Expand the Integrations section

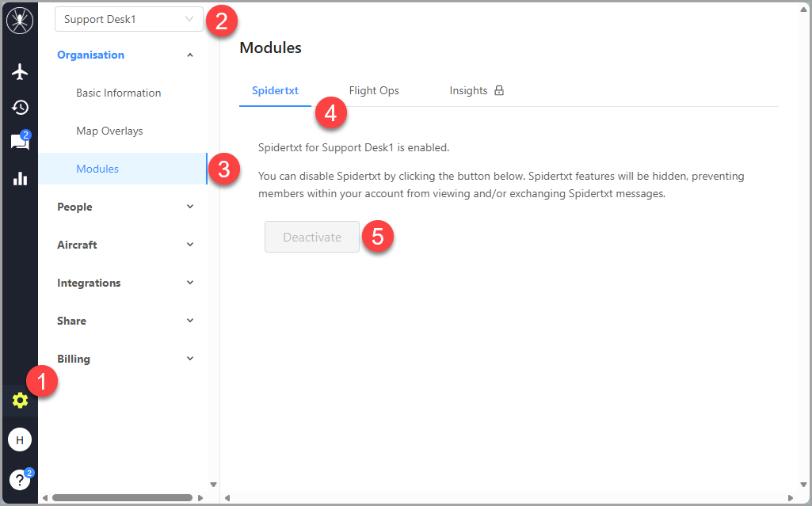(x=125, y=283)
